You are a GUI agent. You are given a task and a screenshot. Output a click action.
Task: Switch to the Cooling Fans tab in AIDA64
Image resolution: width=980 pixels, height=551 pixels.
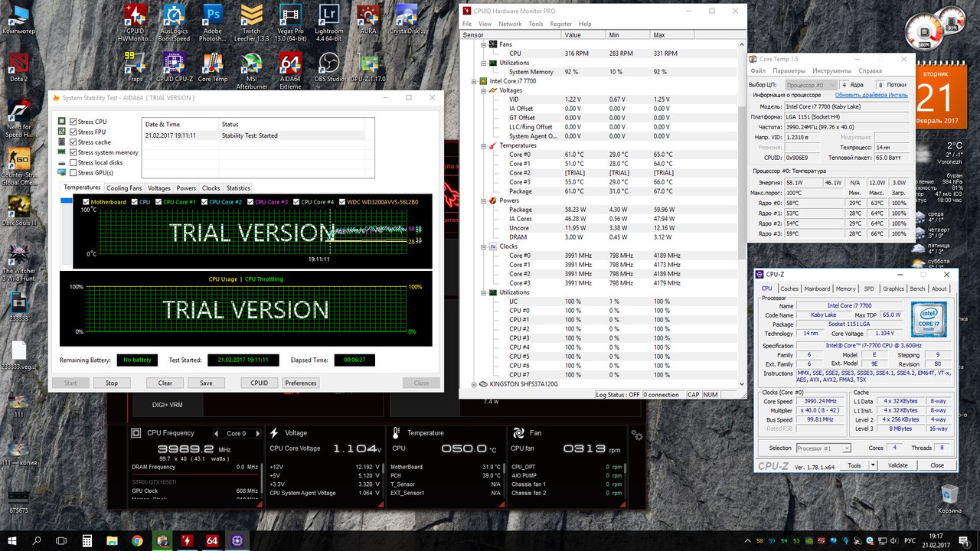(124, 187)
